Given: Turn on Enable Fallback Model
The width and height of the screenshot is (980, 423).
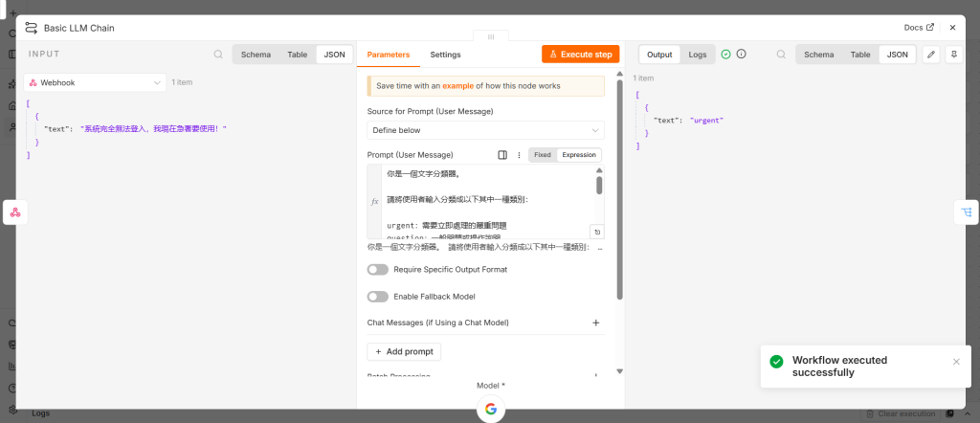Looking at the screenshot, I should tap(377, 296).
